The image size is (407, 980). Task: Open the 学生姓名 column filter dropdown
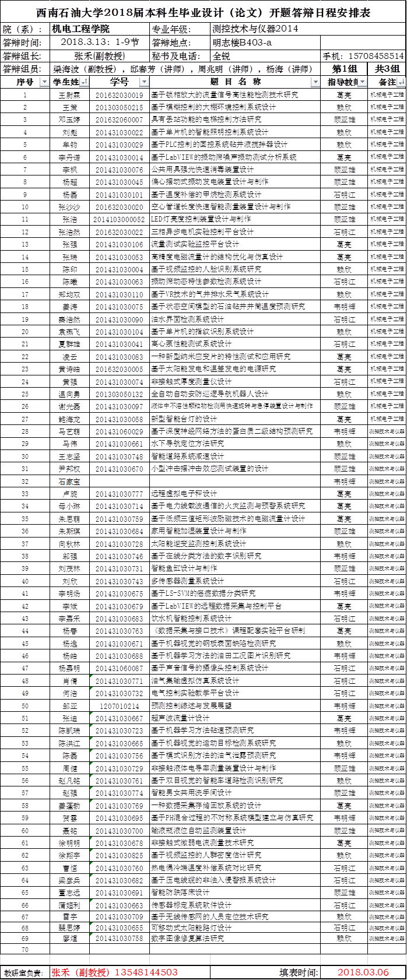tap(84, 82)
